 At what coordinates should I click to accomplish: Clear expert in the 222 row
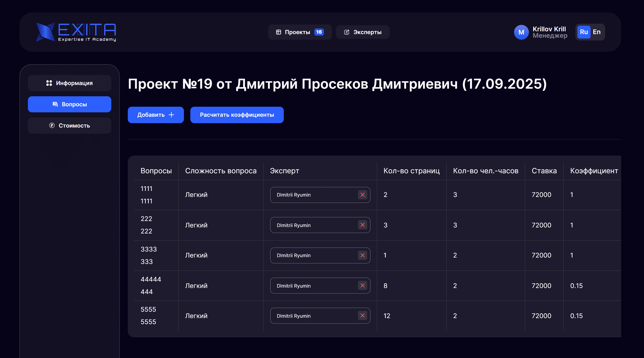point(362,225)
